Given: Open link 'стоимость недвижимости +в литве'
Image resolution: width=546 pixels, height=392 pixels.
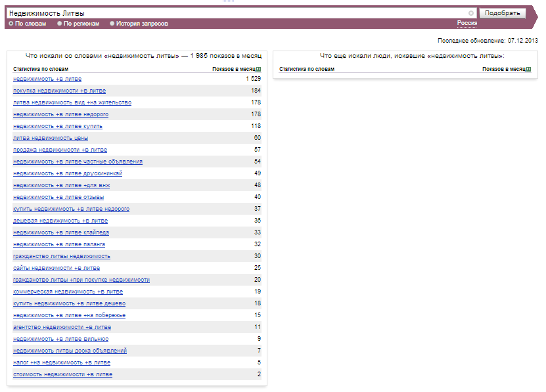Looking at the screenshot, I should (x=63, y=375).
